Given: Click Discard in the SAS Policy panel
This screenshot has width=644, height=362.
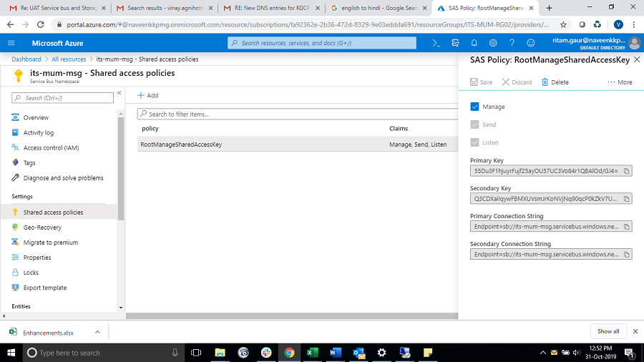Looking at the screenshot, I should [517, 82].
